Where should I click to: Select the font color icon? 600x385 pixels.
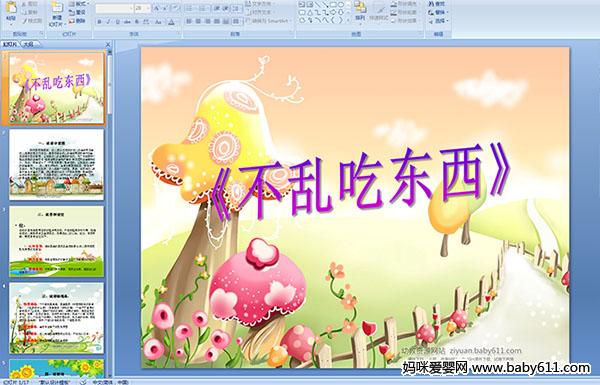[171, 22]
